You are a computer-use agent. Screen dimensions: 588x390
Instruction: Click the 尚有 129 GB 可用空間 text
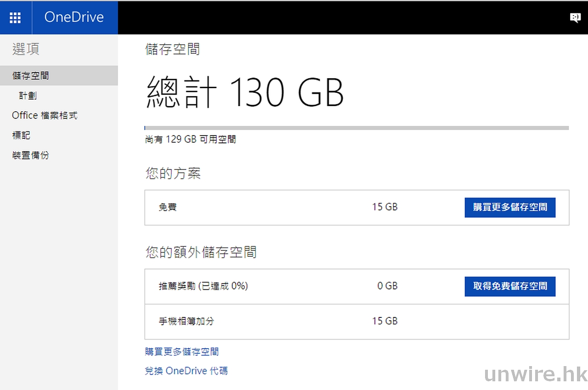click(190, 139)
